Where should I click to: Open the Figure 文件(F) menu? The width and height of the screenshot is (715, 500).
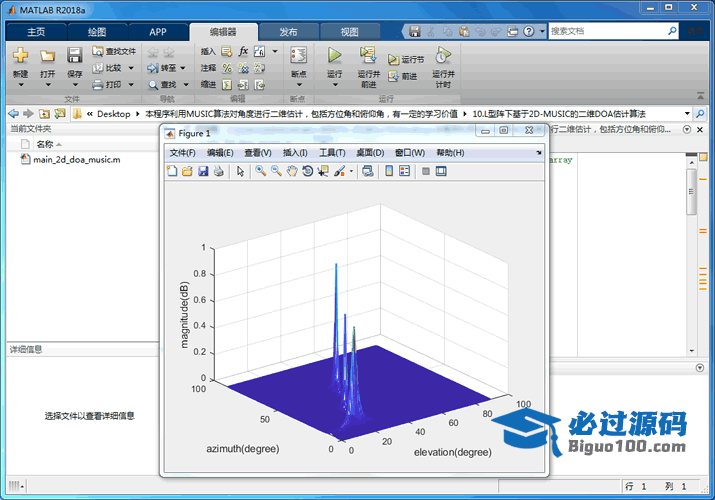pos(182,153)
